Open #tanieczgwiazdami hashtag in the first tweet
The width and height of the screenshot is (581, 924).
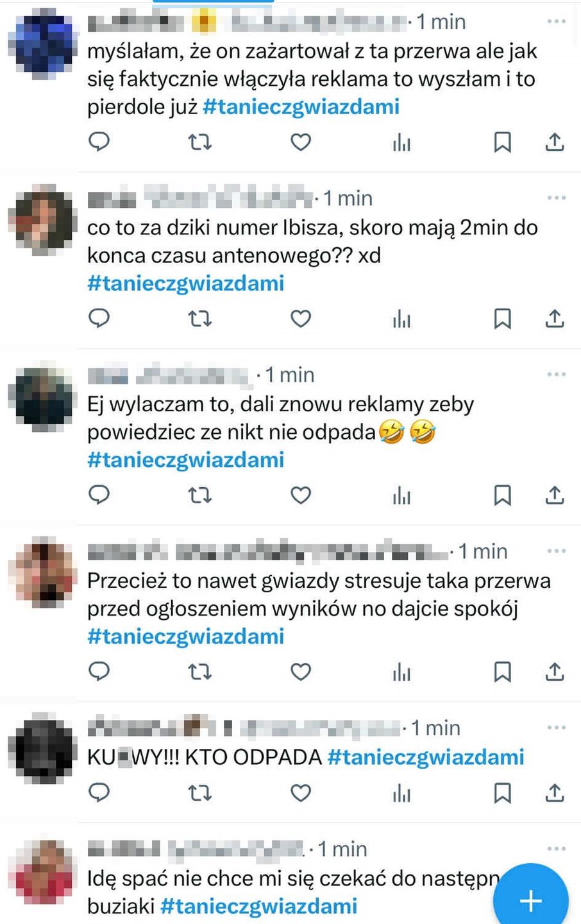click(x=301, y=107)
